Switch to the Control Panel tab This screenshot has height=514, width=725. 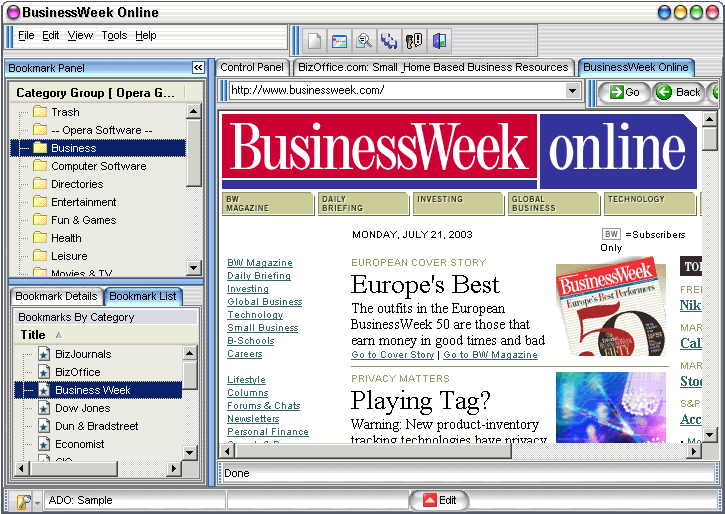tap(252, 67)
